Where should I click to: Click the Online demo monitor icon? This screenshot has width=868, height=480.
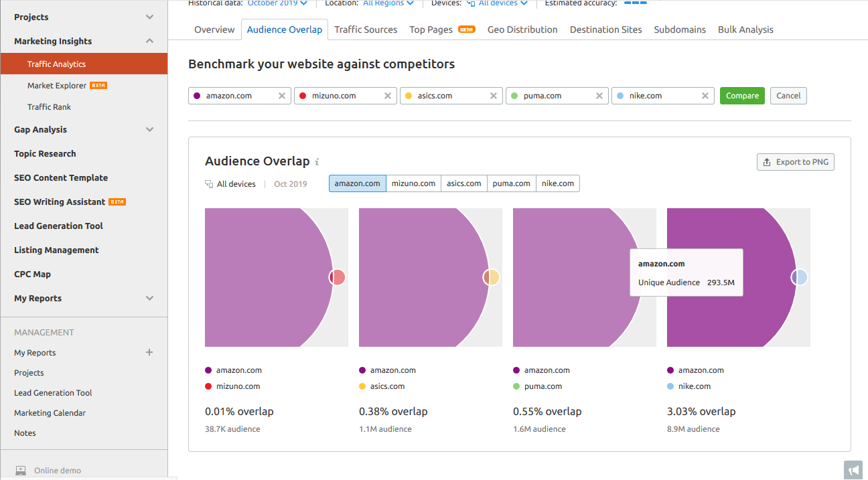(x=21, y=470)
